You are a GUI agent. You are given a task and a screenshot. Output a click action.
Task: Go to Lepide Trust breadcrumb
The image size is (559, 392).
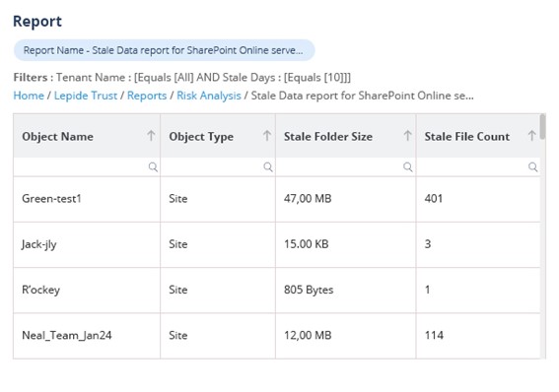[x=86, y=96]
